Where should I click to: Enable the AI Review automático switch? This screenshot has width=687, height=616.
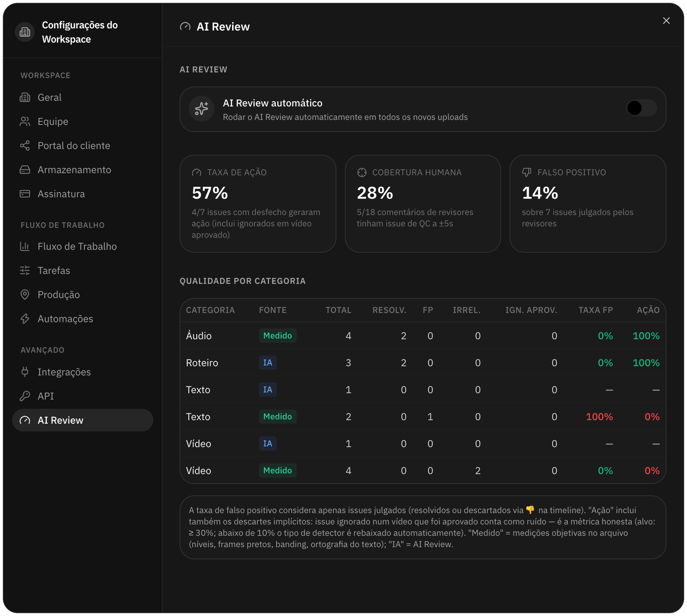click(642, 108)
